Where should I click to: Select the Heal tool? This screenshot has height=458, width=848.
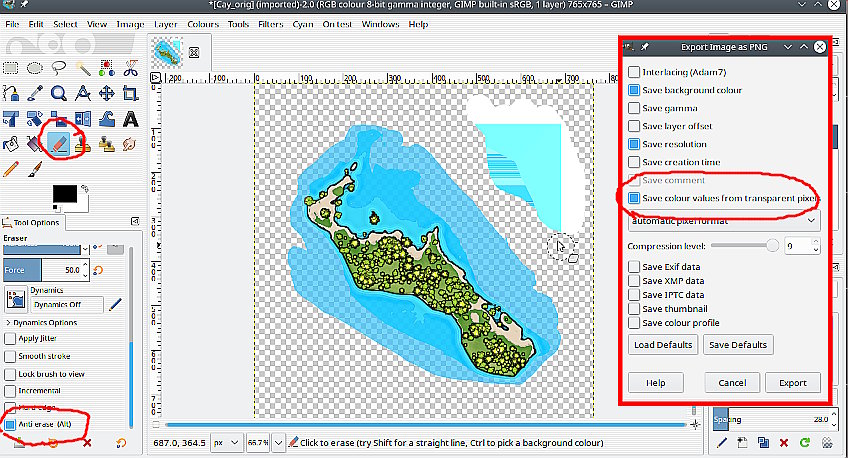pyautogui.click(x=107, y=144)
